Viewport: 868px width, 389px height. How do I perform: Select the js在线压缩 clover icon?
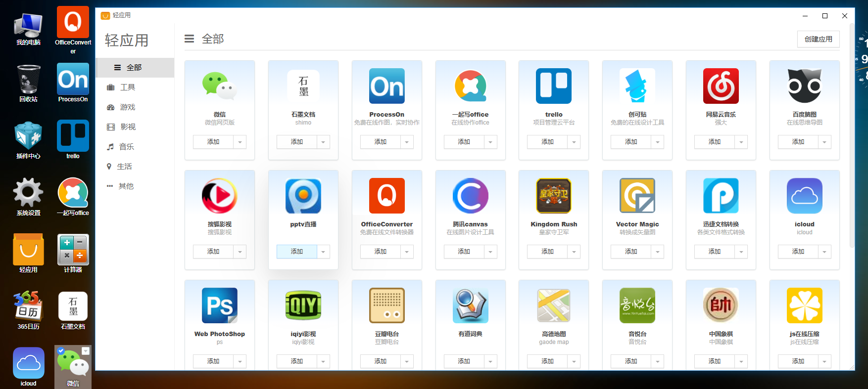click(805, 305)
